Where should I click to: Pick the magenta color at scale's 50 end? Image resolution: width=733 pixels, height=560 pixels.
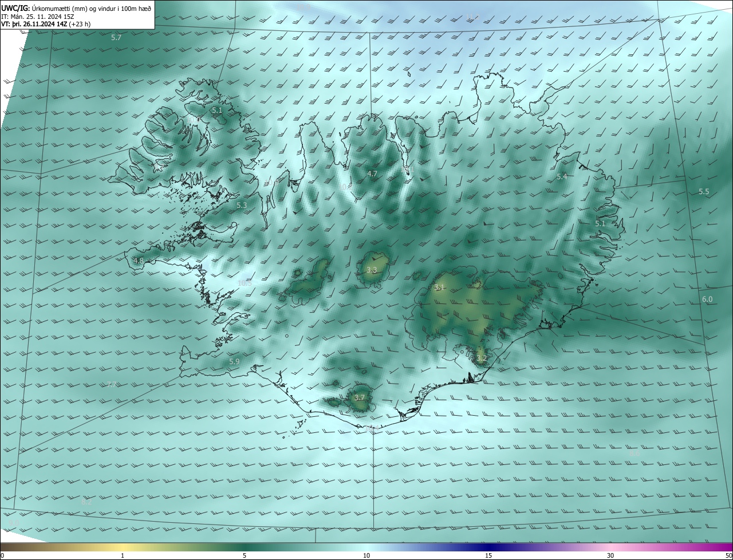(x=728, y=547)
